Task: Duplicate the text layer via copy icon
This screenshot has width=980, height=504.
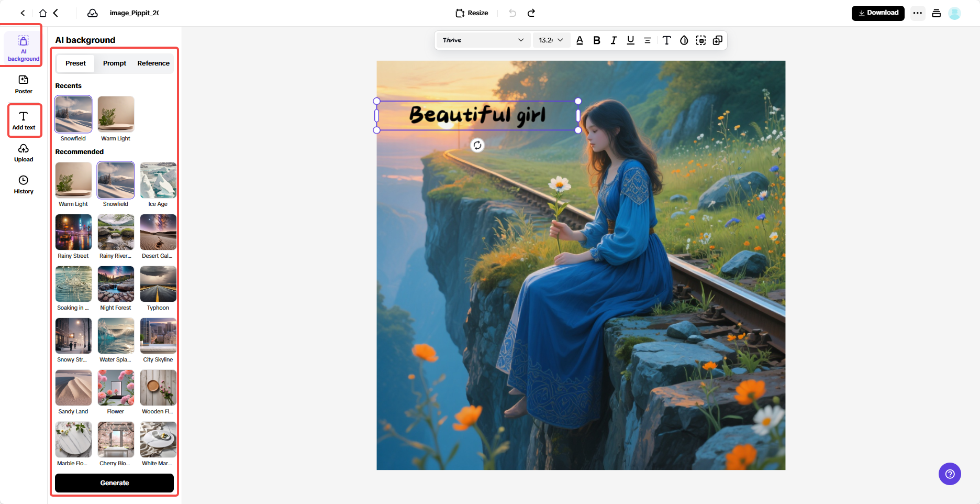Action: 717,40
